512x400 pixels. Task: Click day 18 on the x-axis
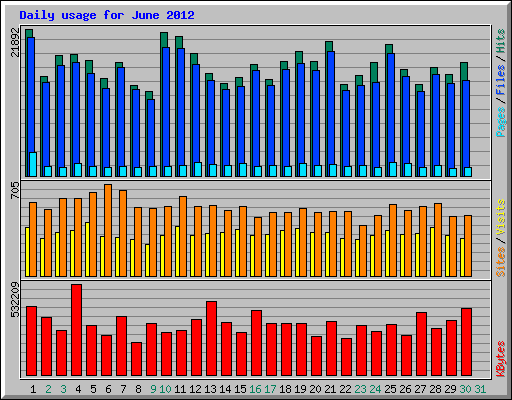tap(285, 389)
